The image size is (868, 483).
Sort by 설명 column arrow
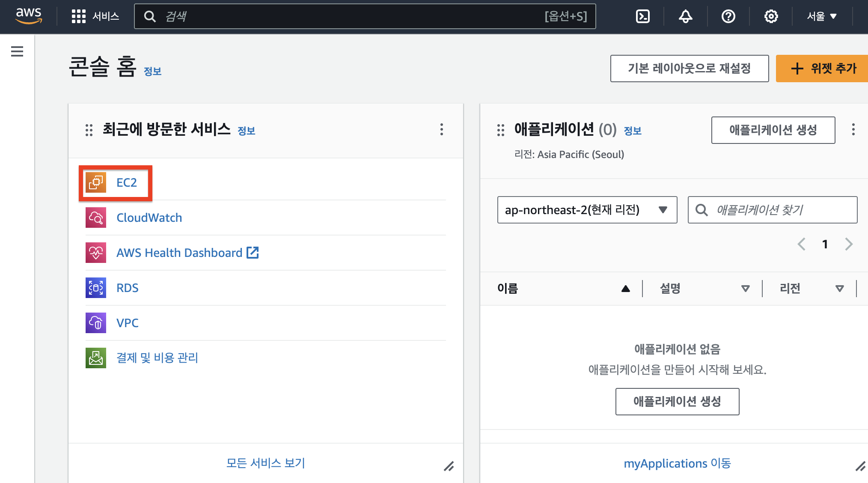pyautogui.click(x=746, y=289)
